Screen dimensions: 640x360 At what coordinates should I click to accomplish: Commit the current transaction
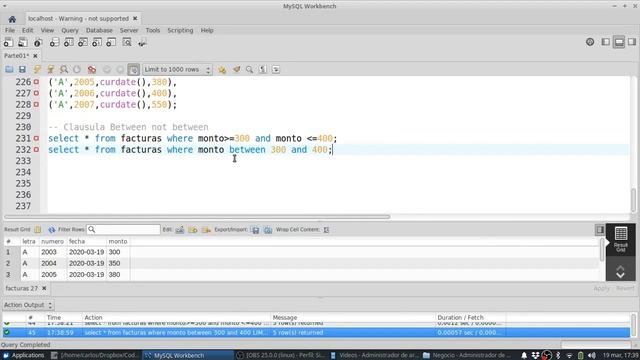(x=107, y=69)
